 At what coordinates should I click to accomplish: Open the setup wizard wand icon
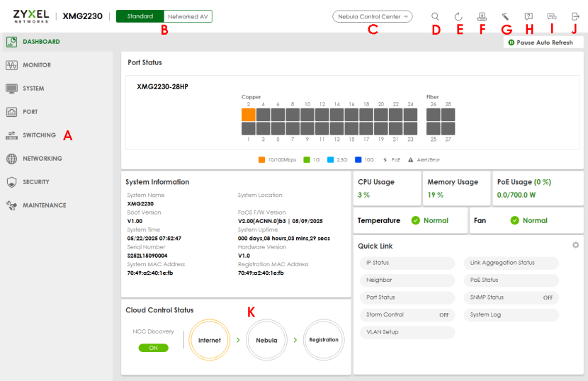click(505, 16)
